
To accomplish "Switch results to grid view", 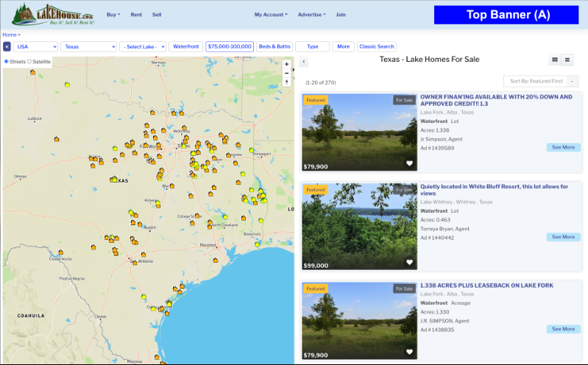I will (554, 60).
